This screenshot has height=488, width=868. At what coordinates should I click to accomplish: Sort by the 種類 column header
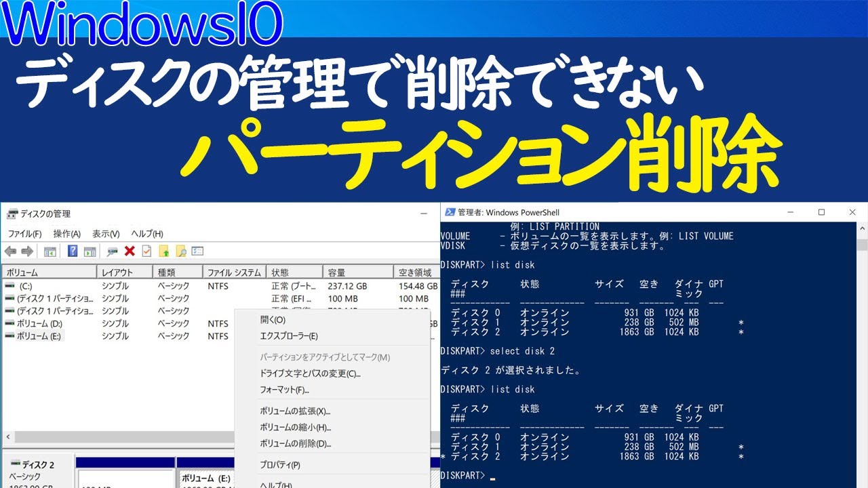click(178, 272)
